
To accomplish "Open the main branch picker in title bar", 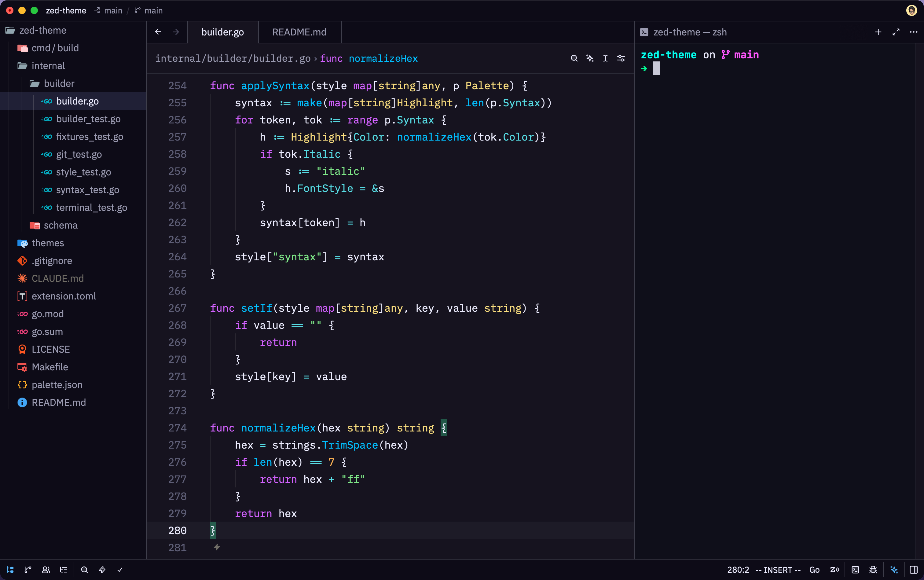I will pyautogui.click(x=149, y=10).
